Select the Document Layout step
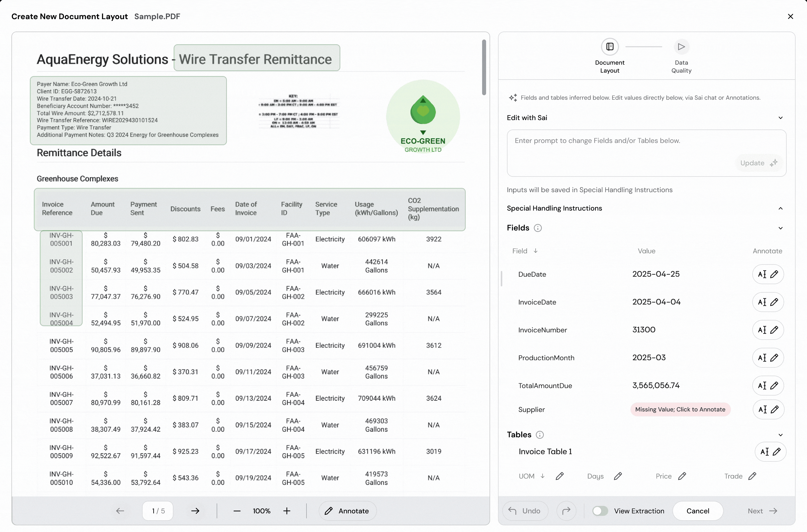Image resolution: width=807 pixels, height=532 pixels. click(x=610, y=47)
